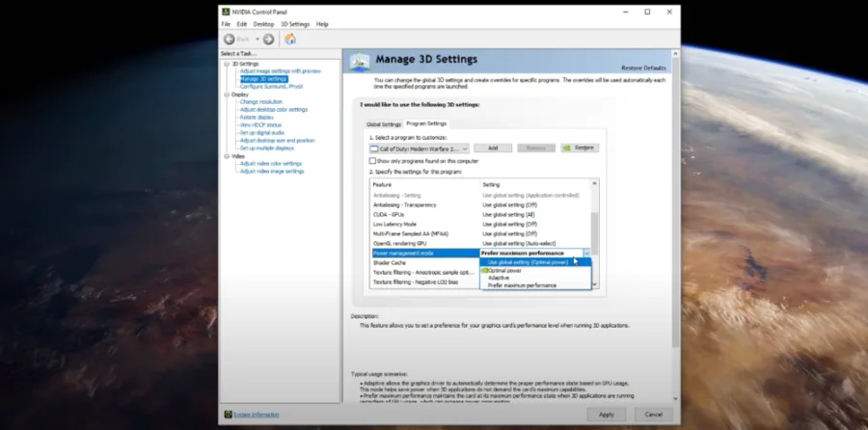Click the Manage 3D Settings header icon
This screenshot has width=868, height=430.
tap(360, 62)
